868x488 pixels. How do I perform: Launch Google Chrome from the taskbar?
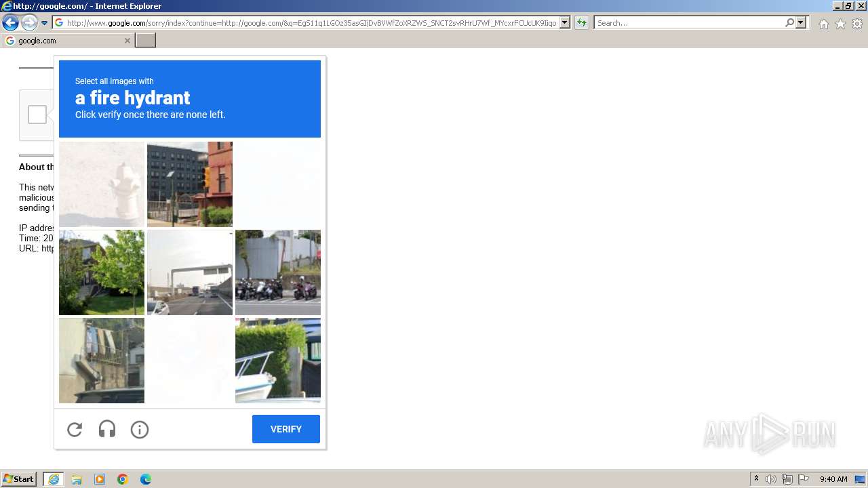tap(123, 479)
